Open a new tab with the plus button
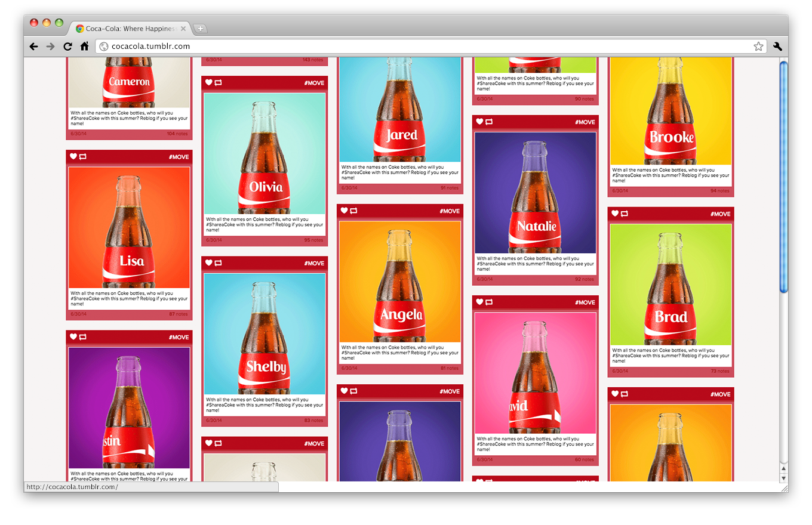Viewport: 812px width, 525px height. pos(201,29)
